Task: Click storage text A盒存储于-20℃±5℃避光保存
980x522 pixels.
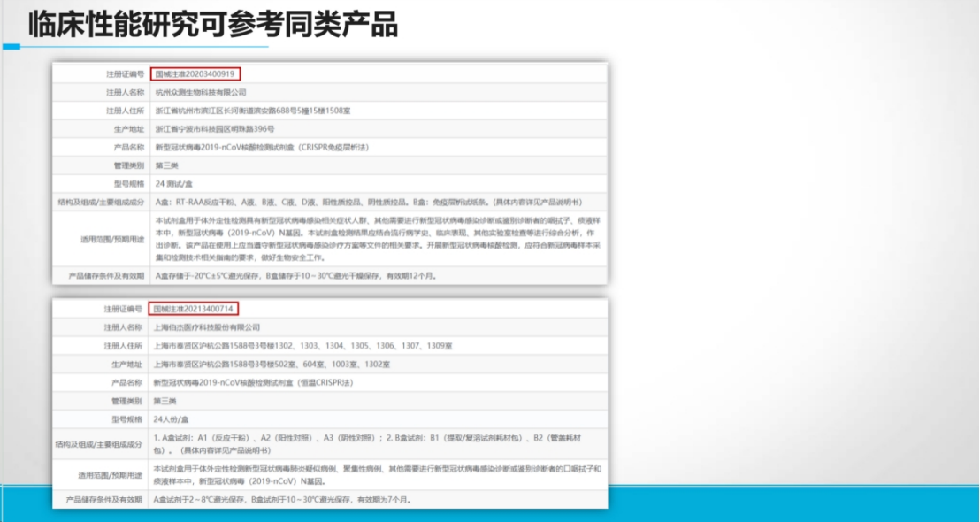Action: point(295,276)
